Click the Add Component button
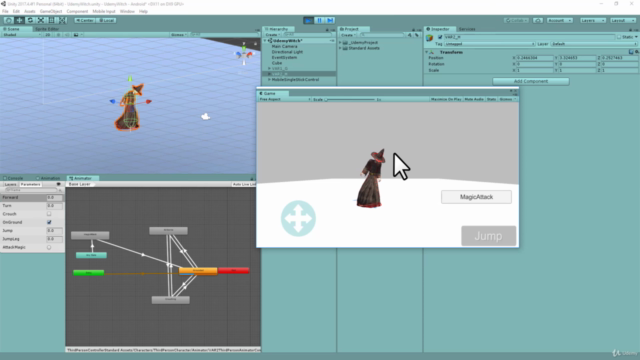 (x=531, y=81)
